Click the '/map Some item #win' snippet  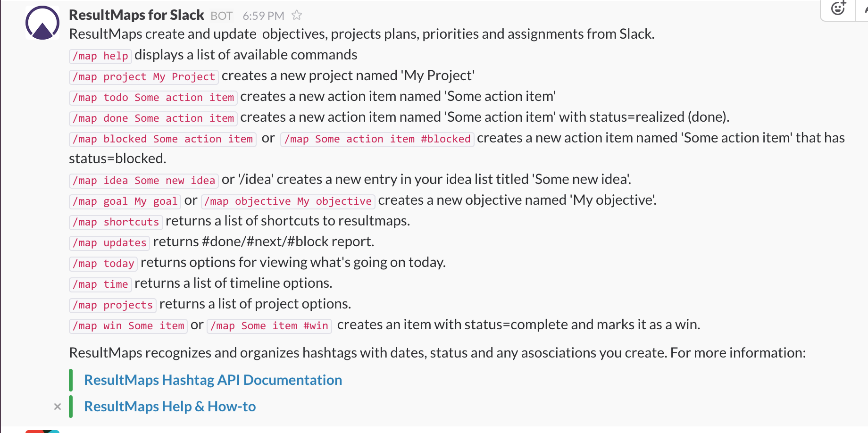click(269, 326)
